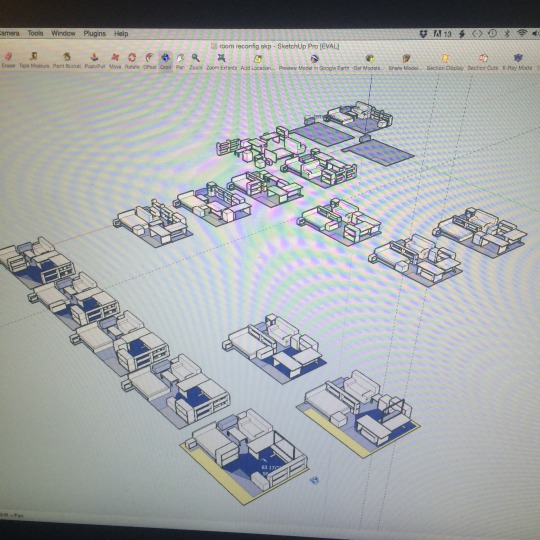The width and height of the screenshot is (540, 540).
Task: Open the Get Models toolbar item
Action: (x=369, y=63)
